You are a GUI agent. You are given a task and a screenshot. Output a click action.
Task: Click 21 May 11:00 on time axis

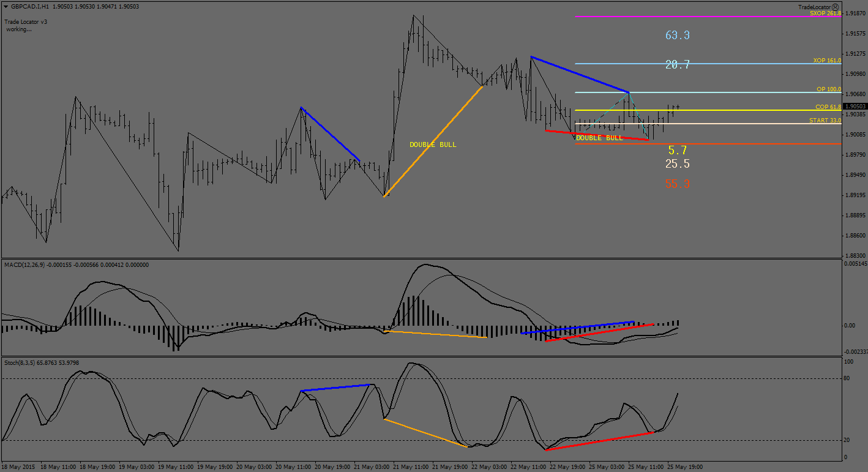point(411,466)
